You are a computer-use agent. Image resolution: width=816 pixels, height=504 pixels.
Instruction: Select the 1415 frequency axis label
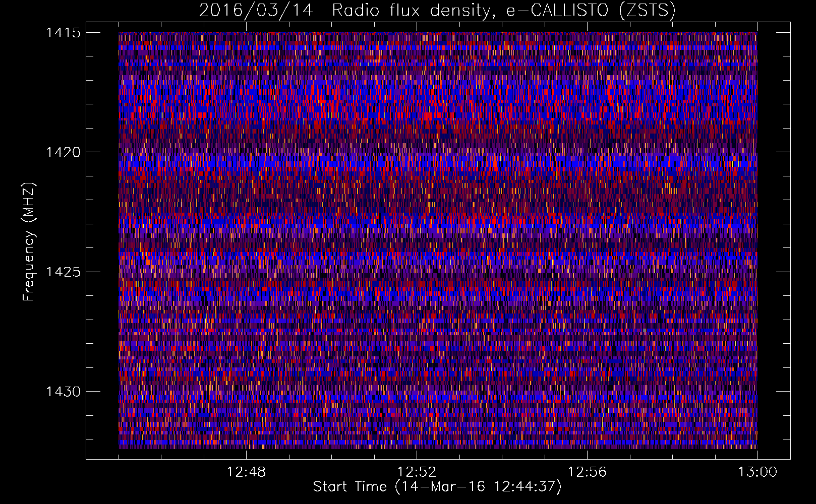pos(63,33)
